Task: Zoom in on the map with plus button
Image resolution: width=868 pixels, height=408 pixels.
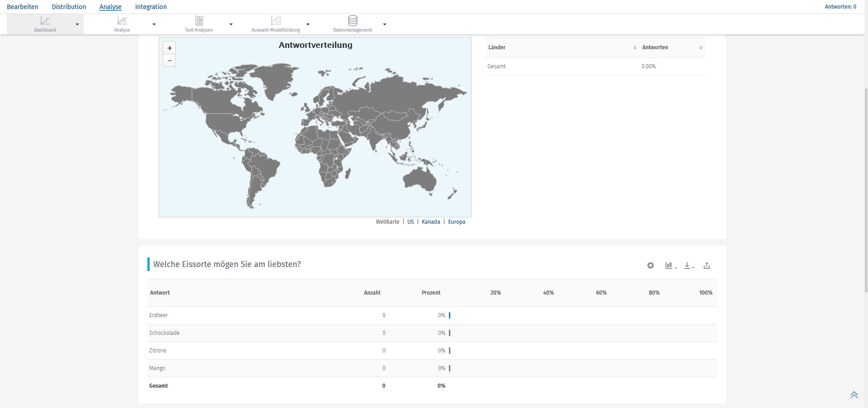Action: click(x=170, y=48)
